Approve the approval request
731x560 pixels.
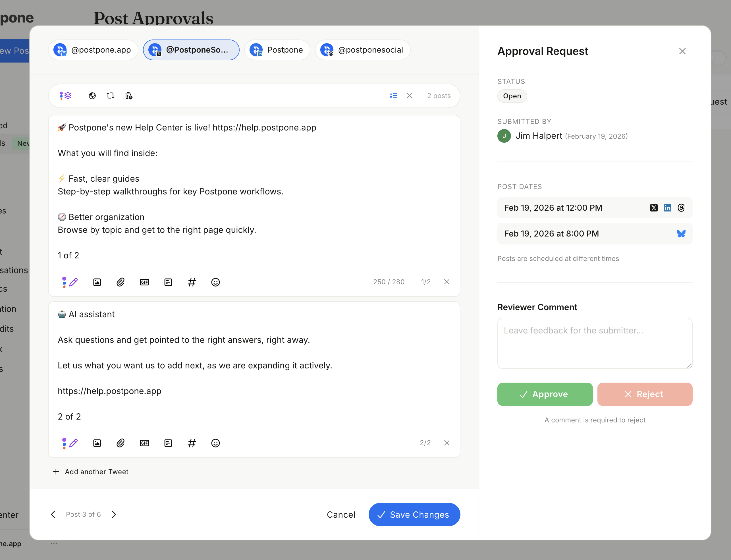pos(545,394)
